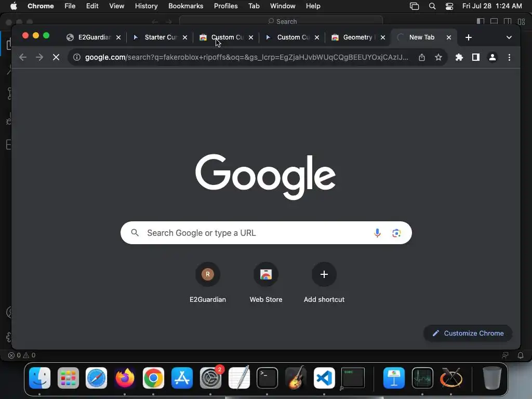Open VS Code notifications bell
Screen dimensions: 532x399
[521, 355]
